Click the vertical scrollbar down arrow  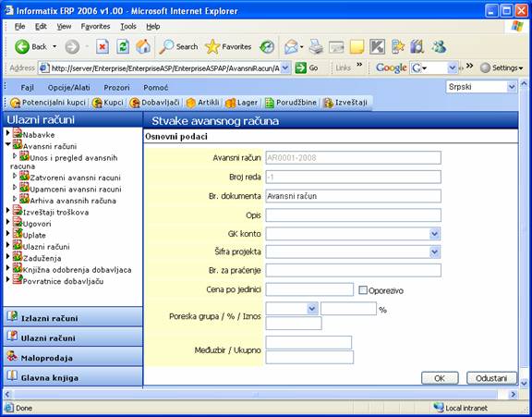pos(524,383)
